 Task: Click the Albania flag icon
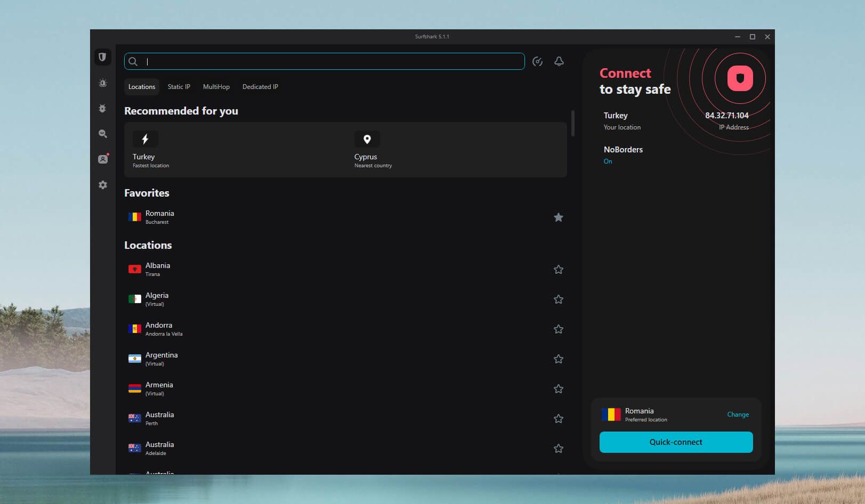[x=135, y=270]
